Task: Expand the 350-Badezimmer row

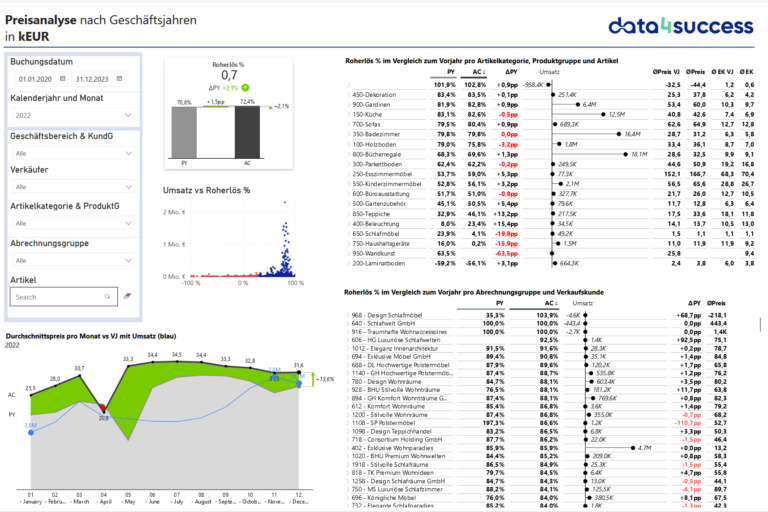Action: [x=349, y=134]
